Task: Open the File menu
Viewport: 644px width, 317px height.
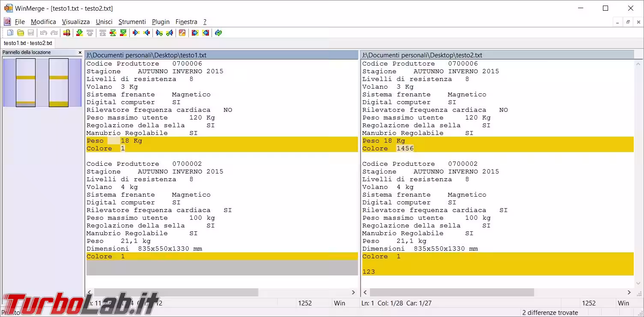Action: 20,22
